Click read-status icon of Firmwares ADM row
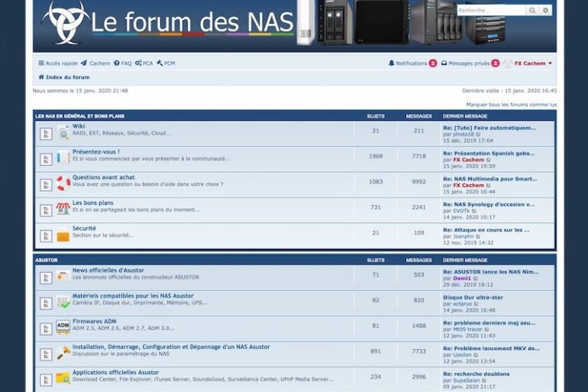588x392 pixels. point(46,329)
